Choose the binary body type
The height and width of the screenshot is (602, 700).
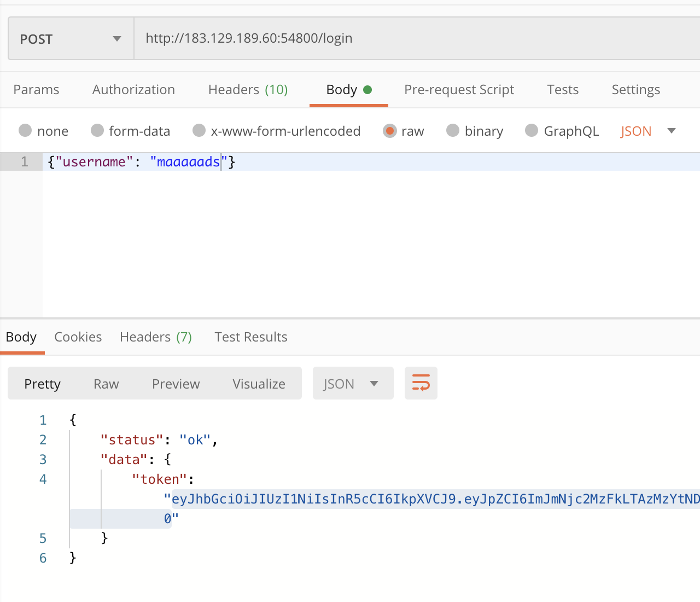click(x=475, y=131)
